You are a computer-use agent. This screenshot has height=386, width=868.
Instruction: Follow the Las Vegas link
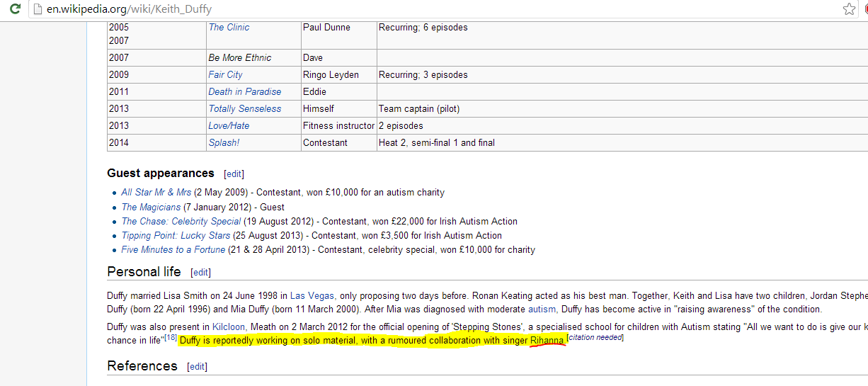click(312, 295)
